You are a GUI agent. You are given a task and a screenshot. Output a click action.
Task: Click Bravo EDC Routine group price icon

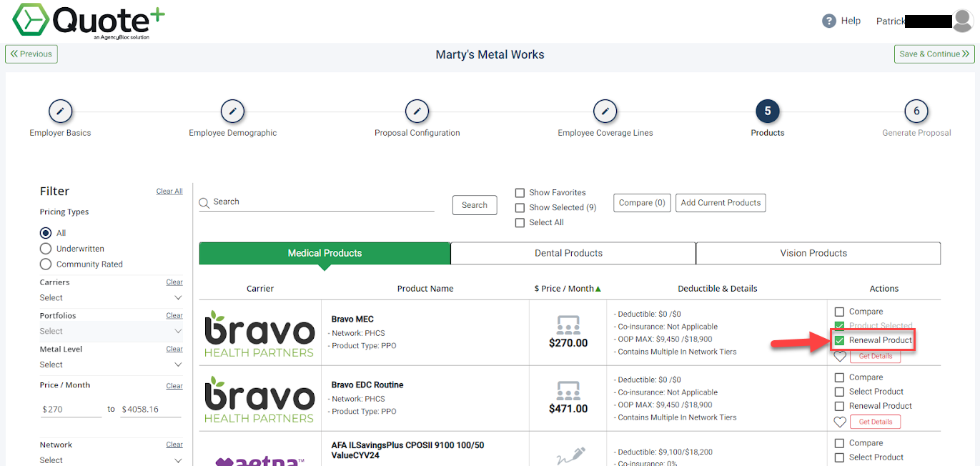tap(568, 391)
